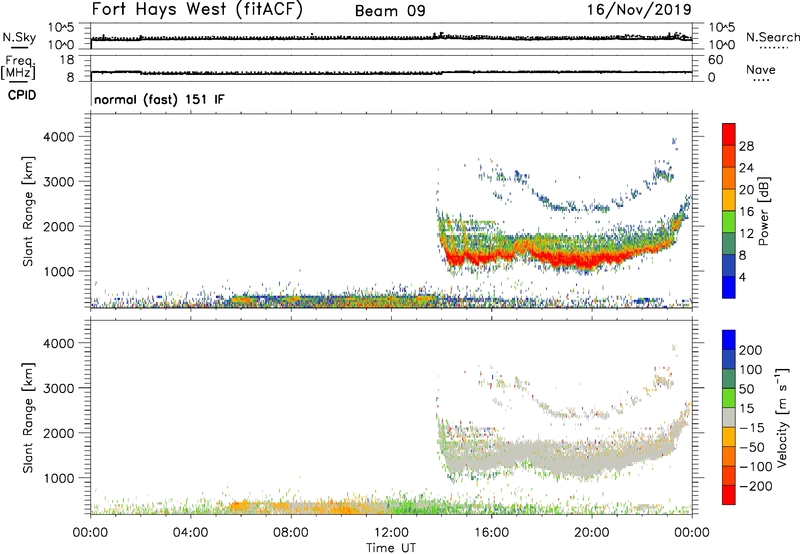Screen dimensions: 800x554
Task: Click the '20:00' time axis label
Action: tap(591, 533)
